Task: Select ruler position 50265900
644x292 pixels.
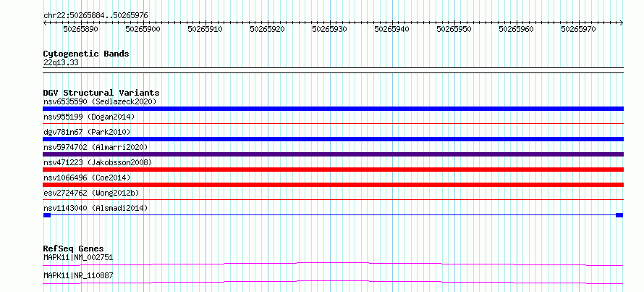Action: click(143, 30)
